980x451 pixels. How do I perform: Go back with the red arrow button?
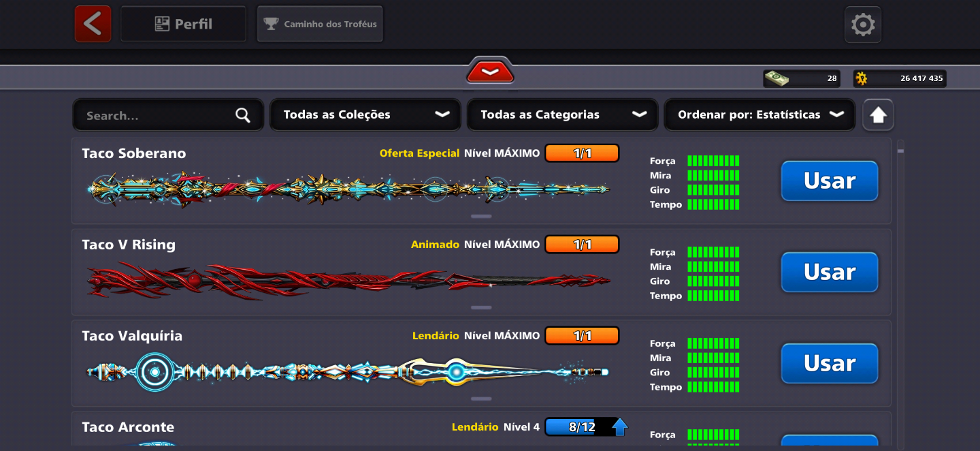coord(93,24)
